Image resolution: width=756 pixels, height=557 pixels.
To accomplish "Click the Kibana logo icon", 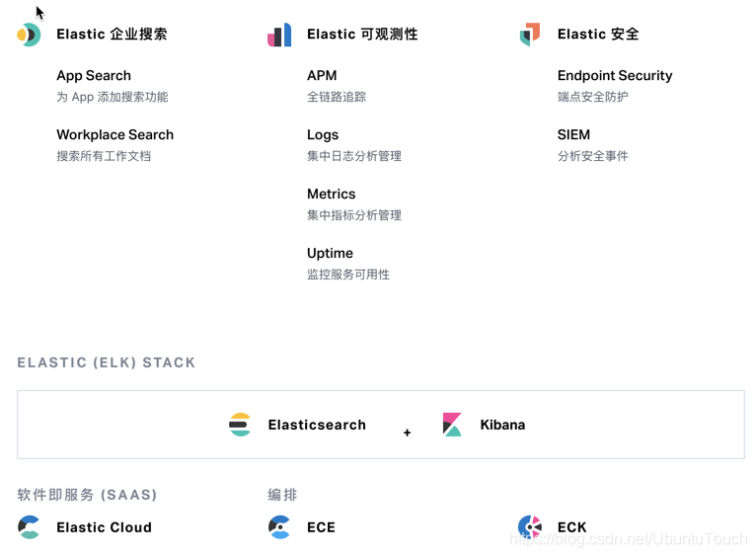I will click(x=452, y=425).
